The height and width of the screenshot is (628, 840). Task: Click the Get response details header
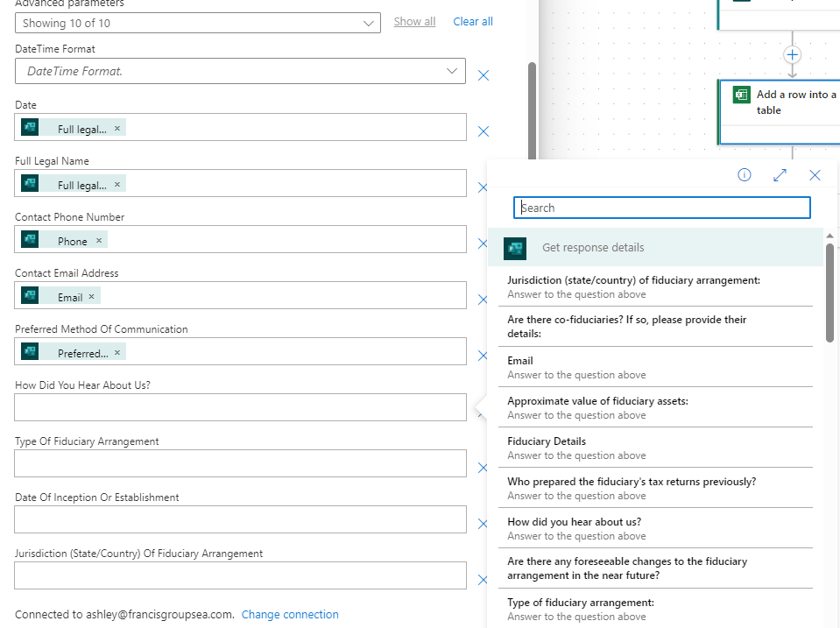[x=655, y=248]
